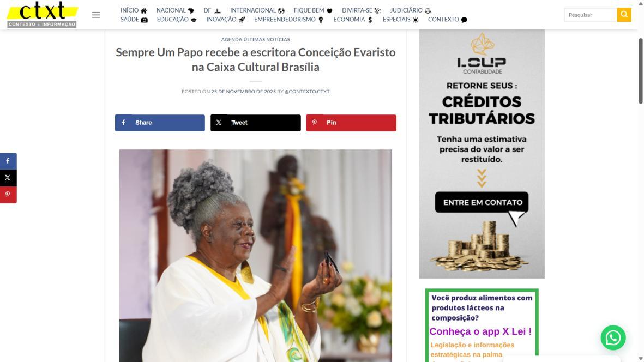Share via floating sidebar Facebook icon
The image size is (644, 362).
(x=8, y=161)
